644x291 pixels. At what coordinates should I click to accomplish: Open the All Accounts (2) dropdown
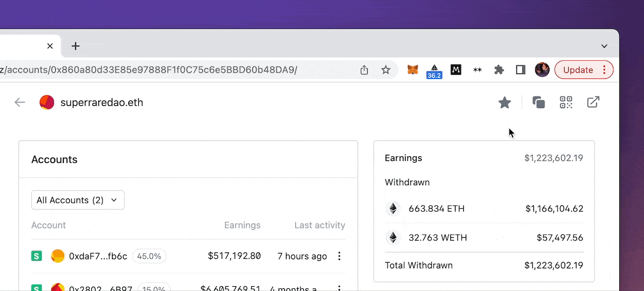click(78, 200)
